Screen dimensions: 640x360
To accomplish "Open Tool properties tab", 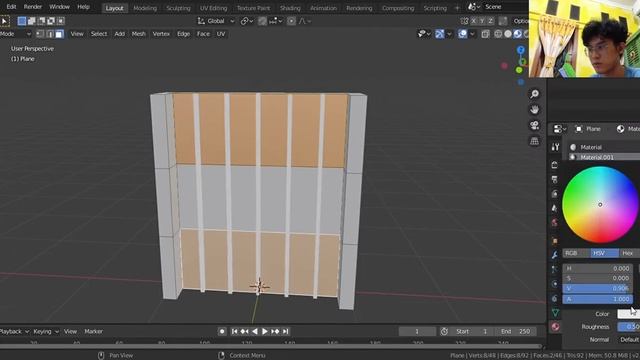I will coord(555,147).
